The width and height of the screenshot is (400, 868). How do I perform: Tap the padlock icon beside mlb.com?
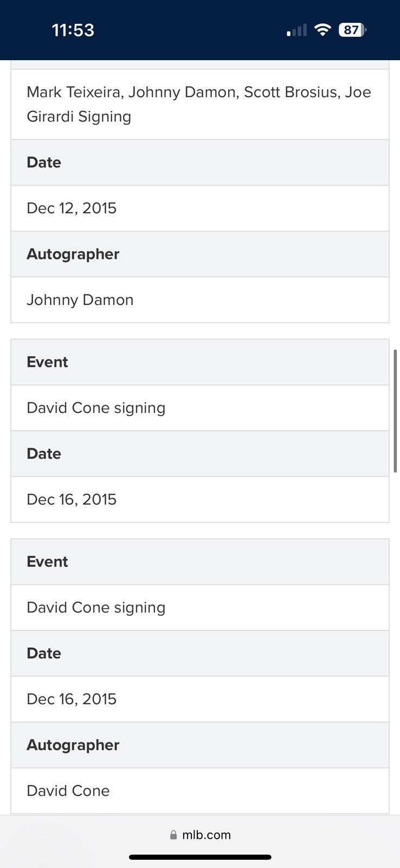(173, 835)
